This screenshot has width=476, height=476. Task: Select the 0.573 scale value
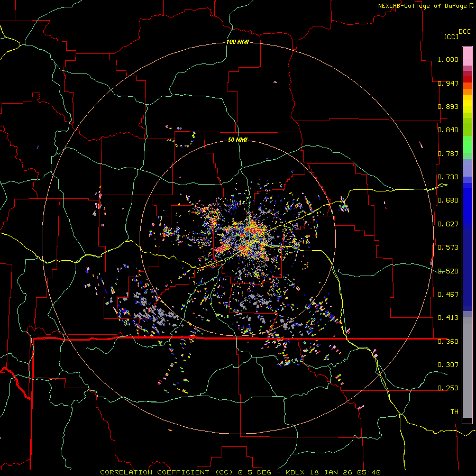pos(448,248)
